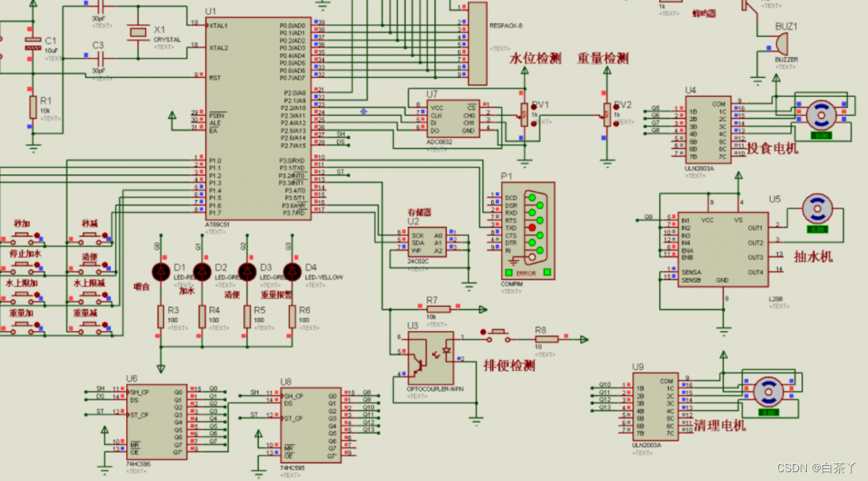Viewport: 868px width, 481px height.
Task: Select the 74HC595 shift register U6
Action: coord(157,422)
